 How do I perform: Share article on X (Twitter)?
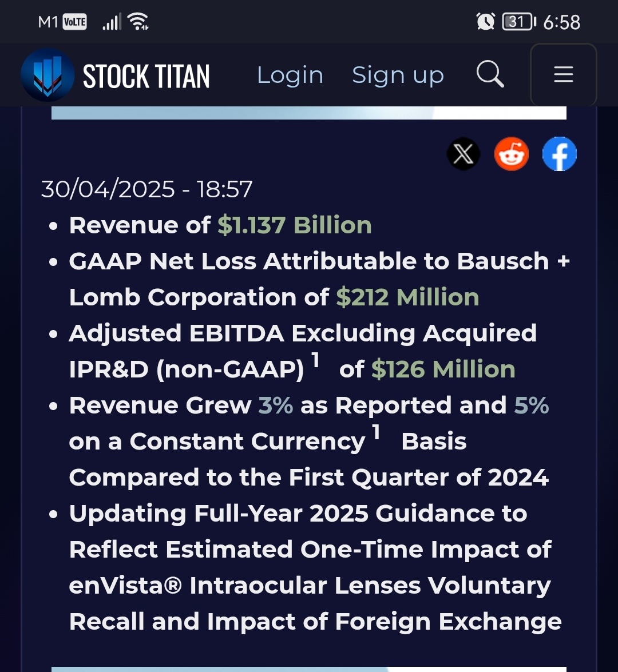pyautogui.click(x=463, y=154)
